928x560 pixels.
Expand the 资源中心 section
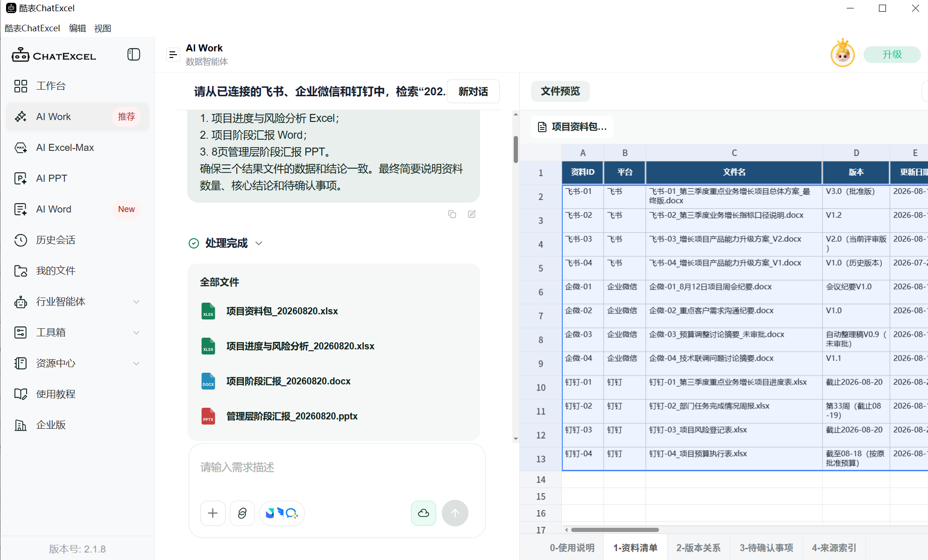[136, 363]
